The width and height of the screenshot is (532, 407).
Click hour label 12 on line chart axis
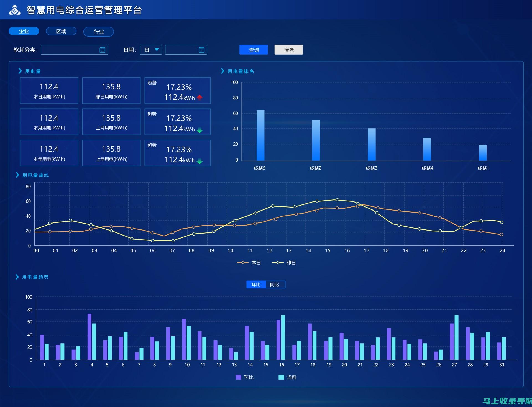pos(269,250)
